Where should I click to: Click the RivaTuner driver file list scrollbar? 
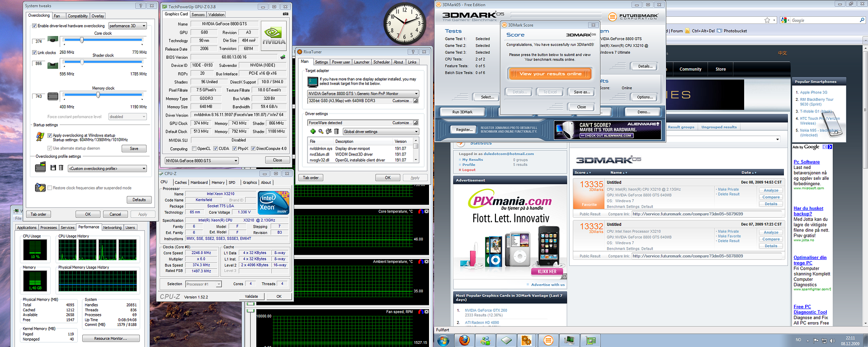(x=415, y=150)
